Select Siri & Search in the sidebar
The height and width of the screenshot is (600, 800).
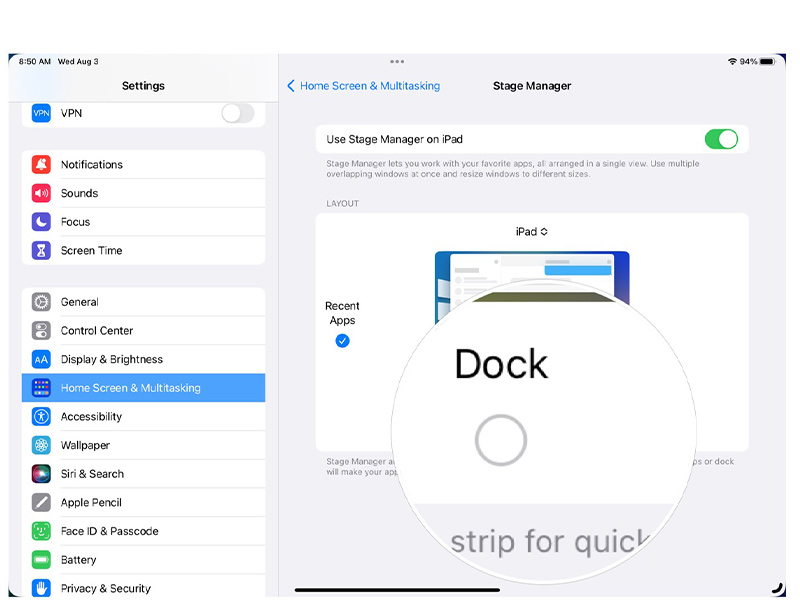[x=143, y=473]
